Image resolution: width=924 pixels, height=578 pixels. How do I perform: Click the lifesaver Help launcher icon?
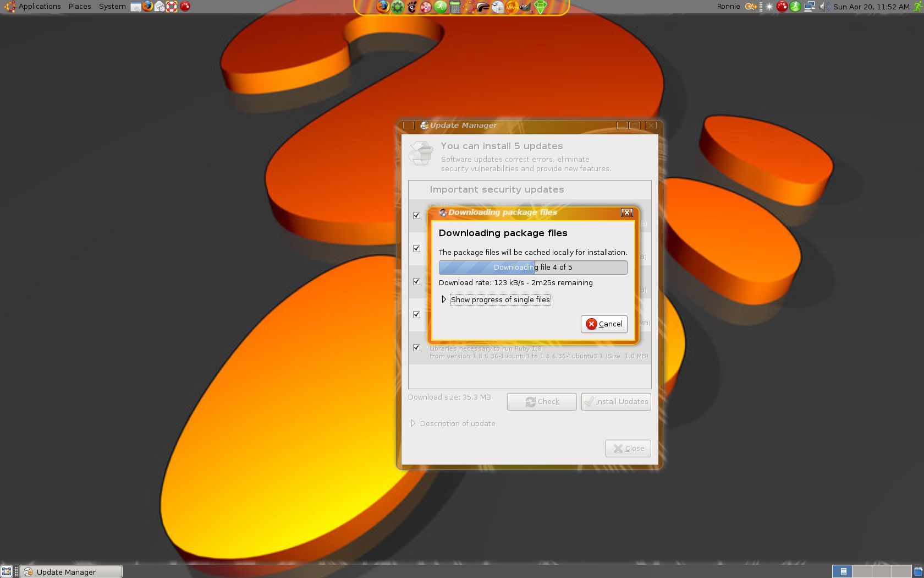click(x=172, y=7)
